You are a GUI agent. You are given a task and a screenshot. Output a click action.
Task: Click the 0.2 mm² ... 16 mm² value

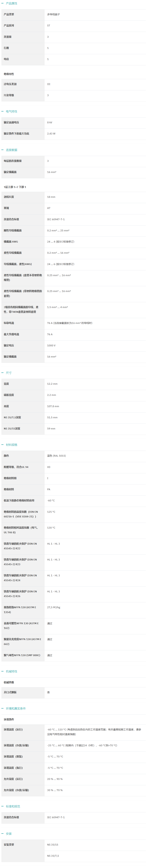(58, 253)
